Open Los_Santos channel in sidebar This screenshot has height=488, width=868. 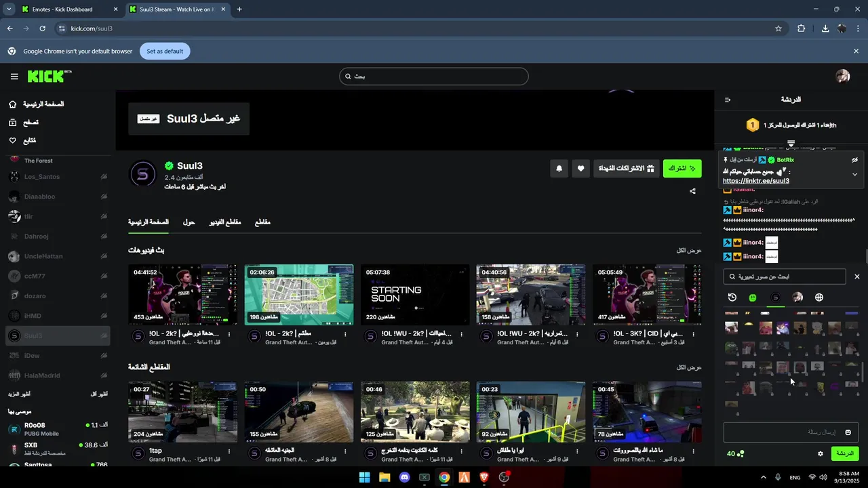(58, 177)
